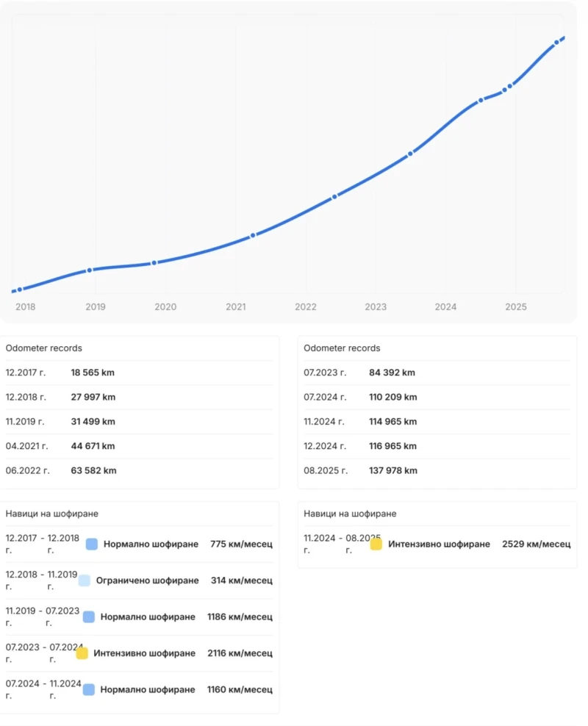Click the blue swatch for 12.2017 - 12.2018
The width and height of the screenshot is (588, 726).
point(92,544)
